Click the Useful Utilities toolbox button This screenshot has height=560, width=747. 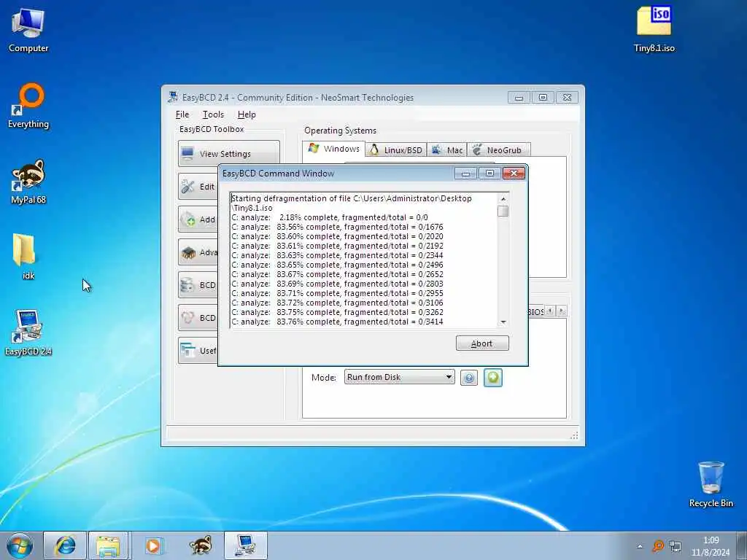coord(198,351)
